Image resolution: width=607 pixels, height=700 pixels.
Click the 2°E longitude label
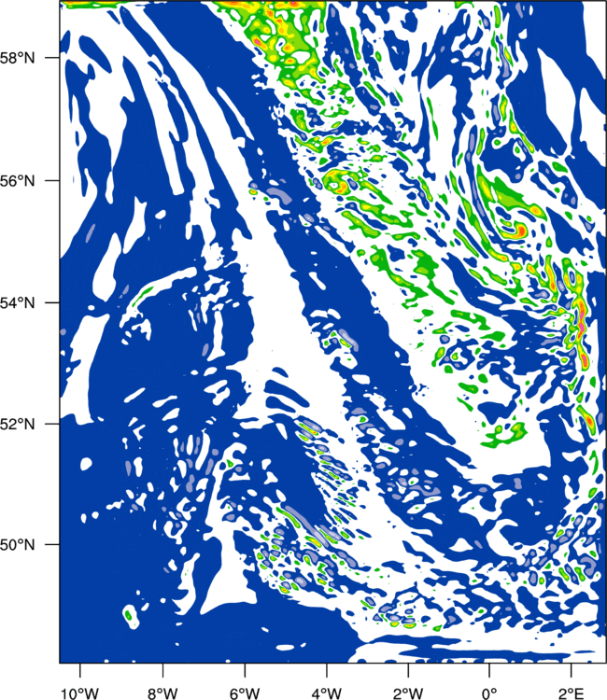572,693
